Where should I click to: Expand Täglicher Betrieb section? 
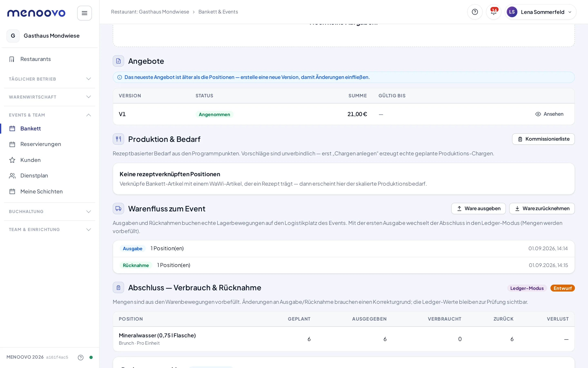[x=49, y=79]
